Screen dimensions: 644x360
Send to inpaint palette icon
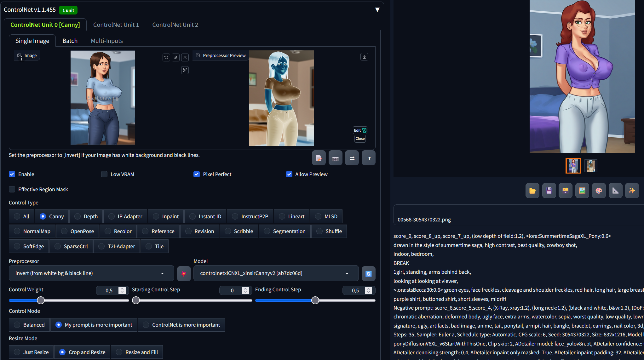(x=599, y=191)
